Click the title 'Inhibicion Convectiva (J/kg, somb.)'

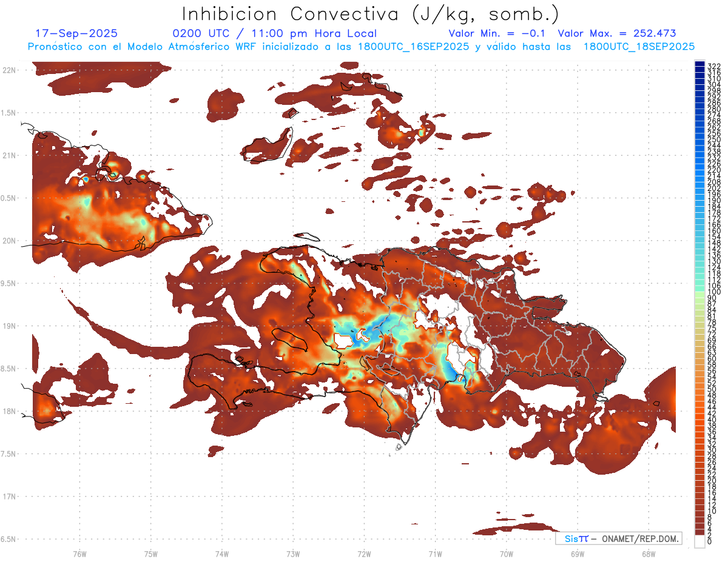[371, 15]
